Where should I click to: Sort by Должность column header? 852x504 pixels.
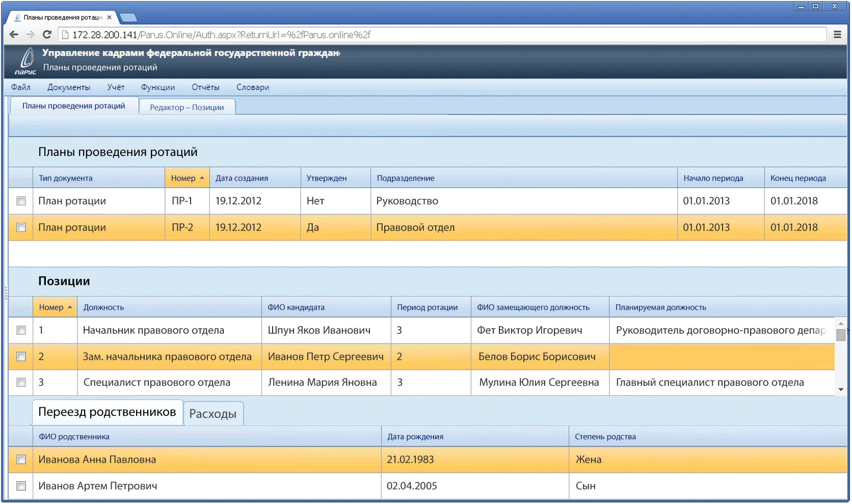click(169, 307)
